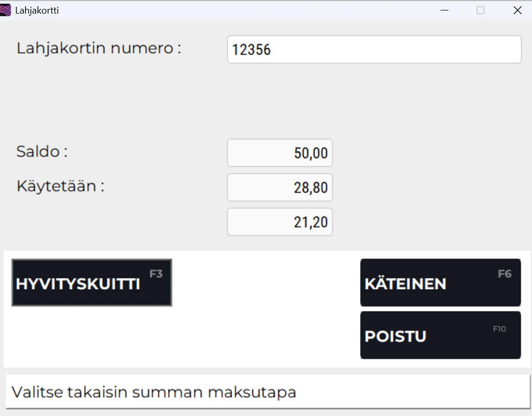Click the "Käytetään :" label

click(60, 186)
